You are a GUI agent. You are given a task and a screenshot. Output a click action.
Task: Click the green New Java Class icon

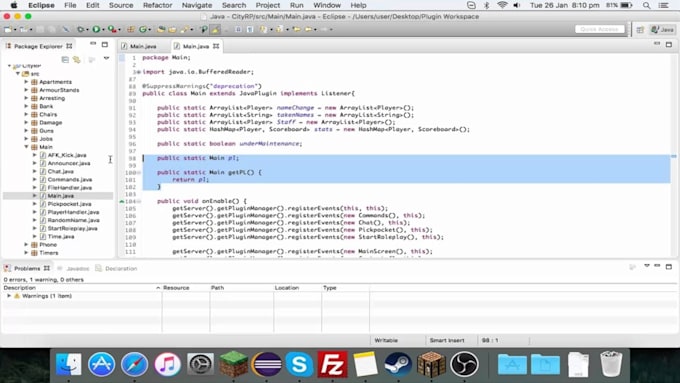coord(143,29)
